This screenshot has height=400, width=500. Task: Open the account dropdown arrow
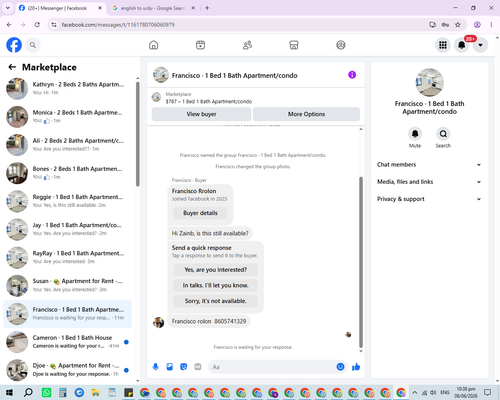point(480,45)
